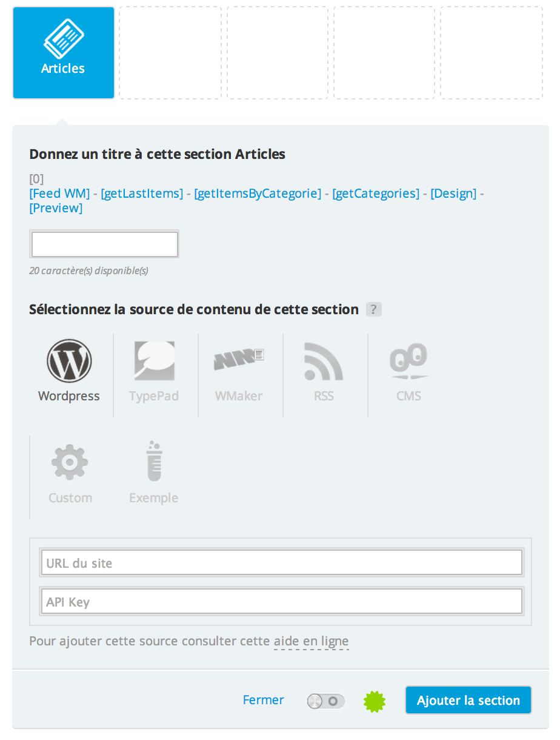Click the green starburst status icon
Image resolution: width=560 pixels, height=740 pixels.
click(375, 701)
